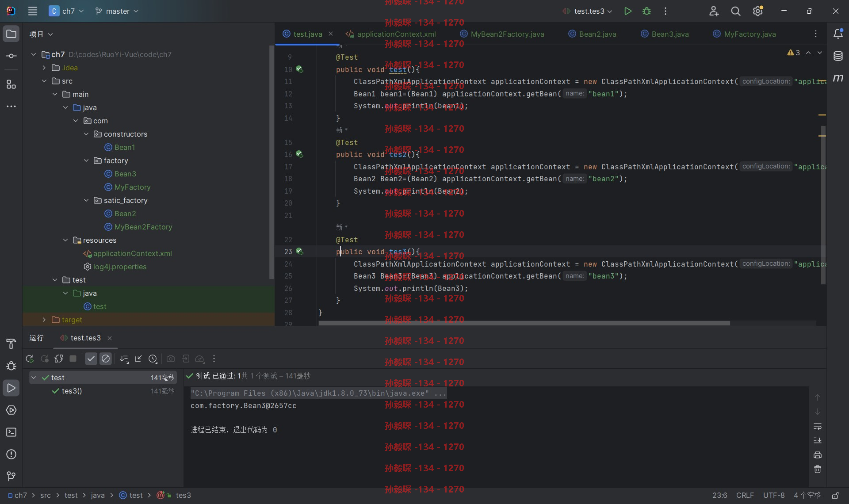The height and width of the screenshot is (504, 849).
Task: Sort test results alphabetically
Action: [124, 359]
